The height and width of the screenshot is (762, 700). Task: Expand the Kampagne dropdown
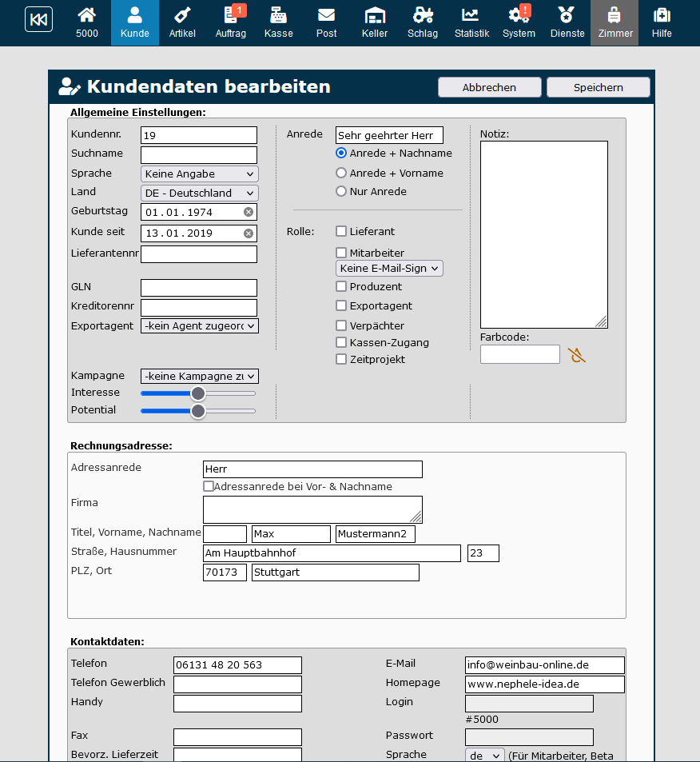[x=199, y=376]
